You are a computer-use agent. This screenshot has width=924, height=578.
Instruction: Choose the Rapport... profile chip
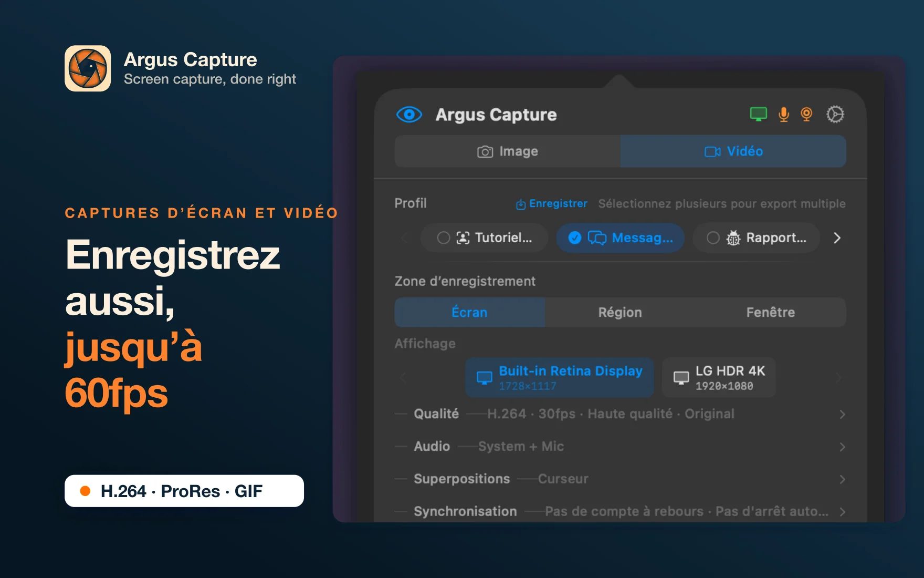pos(757,238)
